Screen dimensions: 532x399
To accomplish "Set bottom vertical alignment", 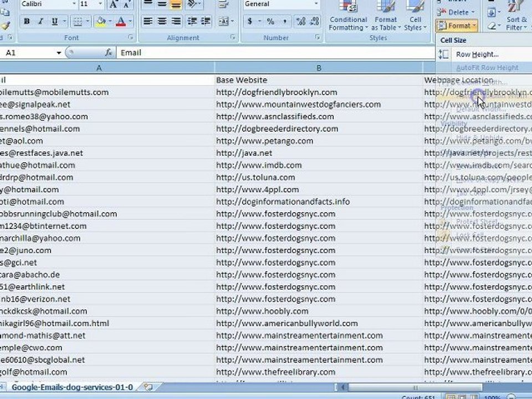I will pos(176,4).
